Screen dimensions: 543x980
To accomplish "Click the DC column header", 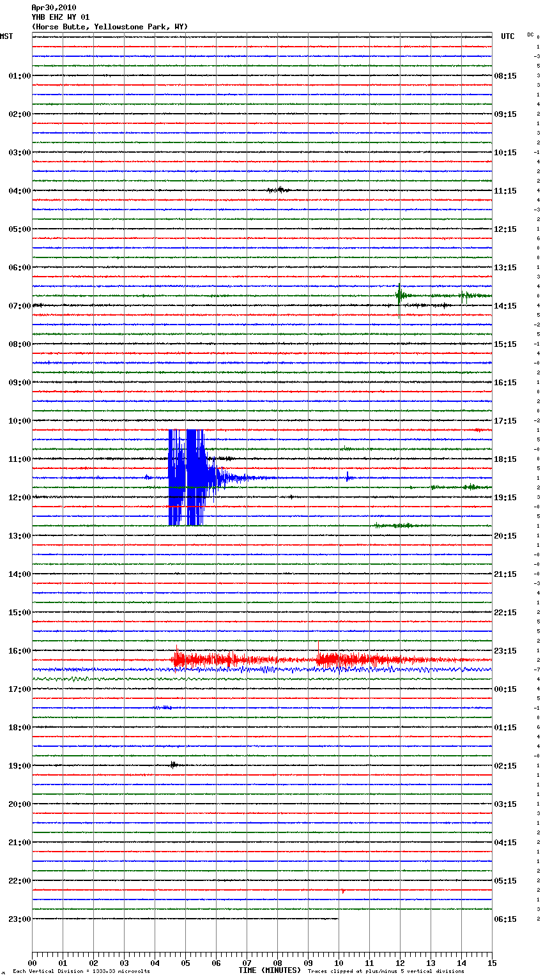I will click(x=530, y=34).
